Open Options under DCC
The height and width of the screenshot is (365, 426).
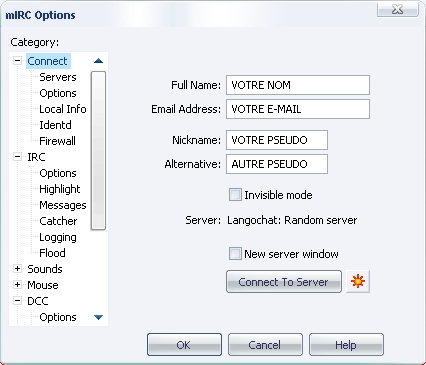(x=58, y=317)
